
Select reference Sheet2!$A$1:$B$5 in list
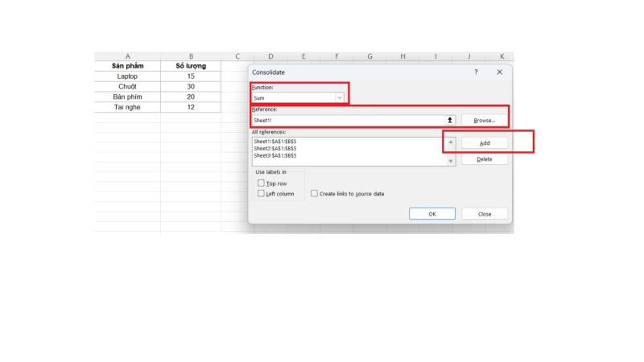tap(275, 148)
